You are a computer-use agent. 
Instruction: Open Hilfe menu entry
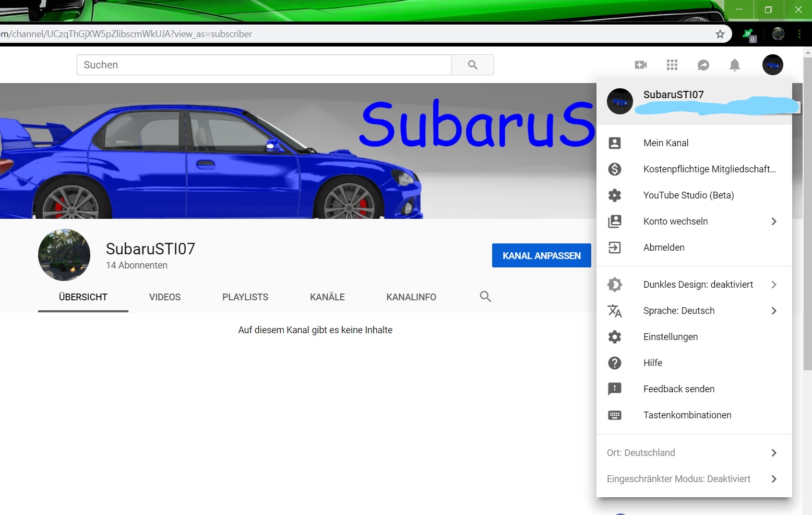pyautogui.click(x=694, y=363)
